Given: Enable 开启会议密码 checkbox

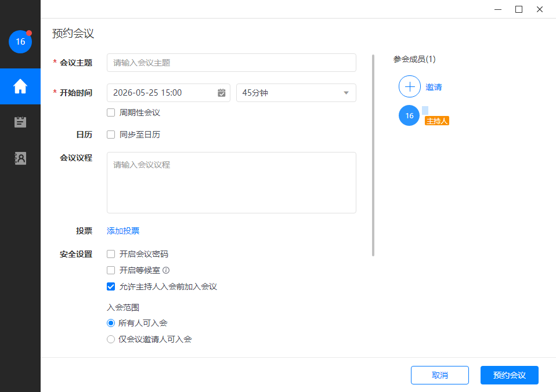Looking at the screenshot, I should point(111,254).
